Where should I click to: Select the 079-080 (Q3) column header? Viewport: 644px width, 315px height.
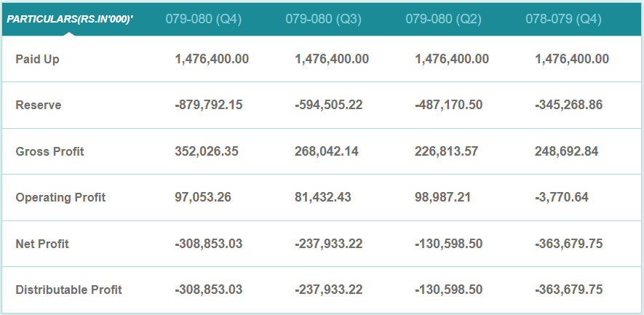click(323, 20)
